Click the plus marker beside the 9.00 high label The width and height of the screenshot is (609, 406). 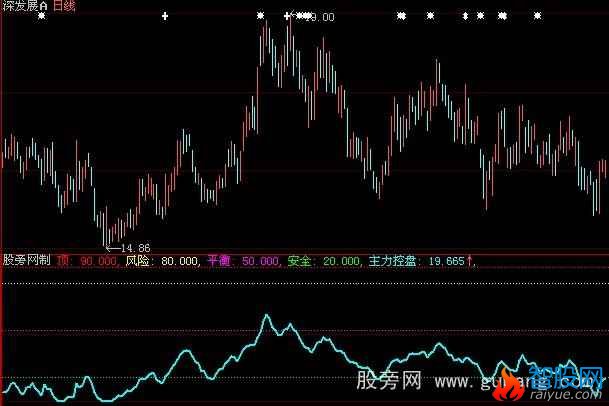tap(287, 16)
